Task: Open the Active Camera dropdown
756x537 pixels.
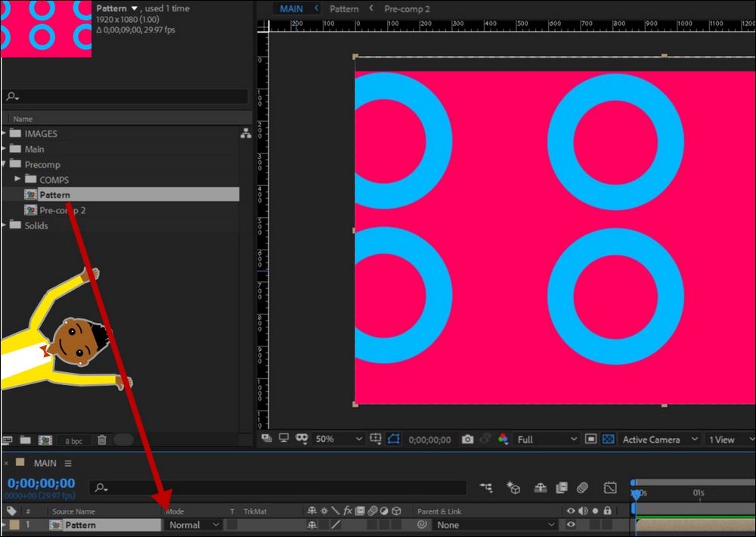Action: click(x=660, y=439)
